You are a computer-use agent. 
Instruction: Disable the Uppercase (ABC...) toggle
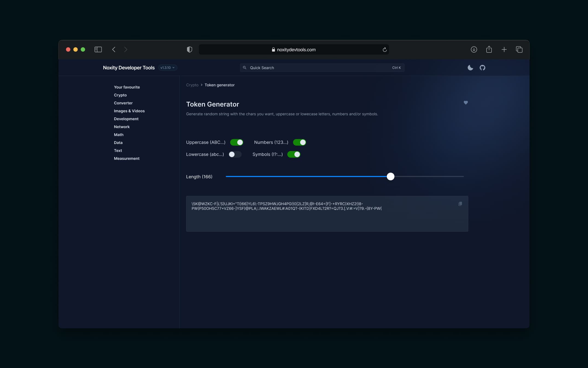237,142
